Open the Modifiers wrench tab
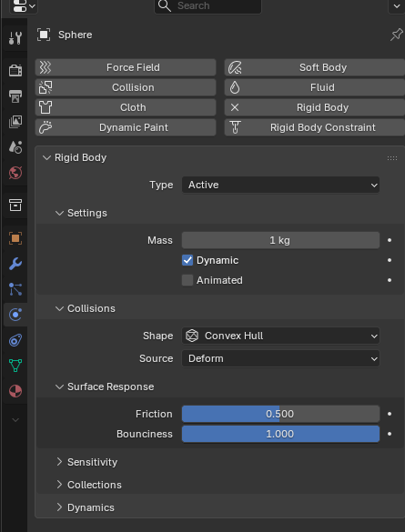Viewport: 405px width, 532px height. pos(15,264)
